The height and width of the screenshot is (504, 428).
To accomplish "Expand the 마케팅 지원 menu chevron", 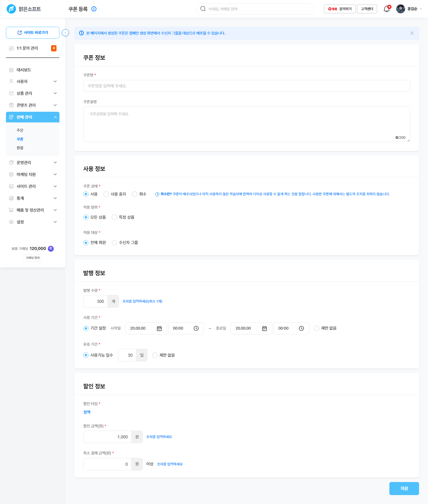I will [55, 174].
